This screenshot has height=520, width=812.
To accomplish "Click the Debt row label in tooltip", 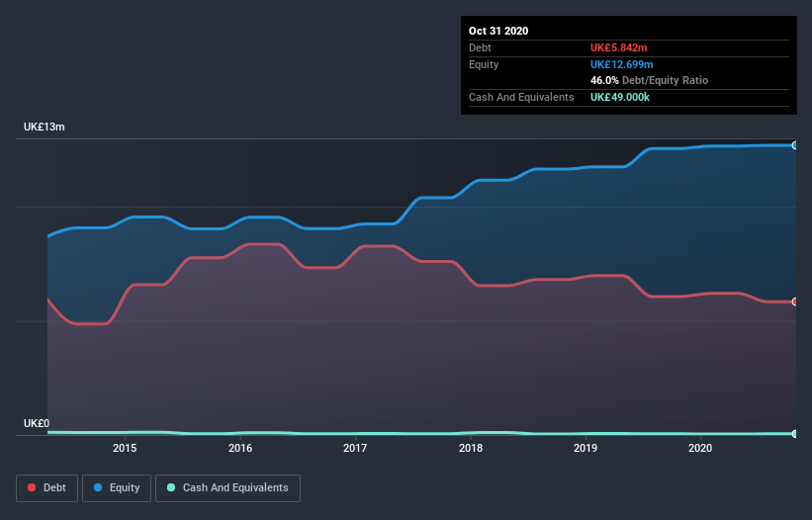I will 480,47.
